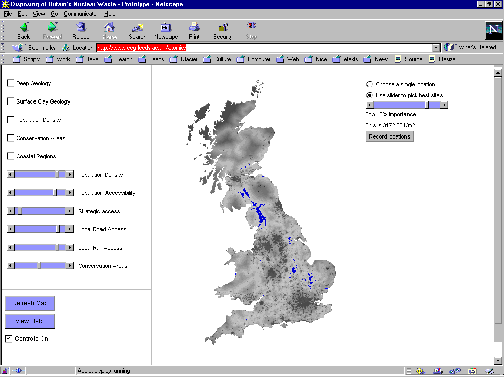
Task: Click the status bar security lock icon
Action: point(5,370)
